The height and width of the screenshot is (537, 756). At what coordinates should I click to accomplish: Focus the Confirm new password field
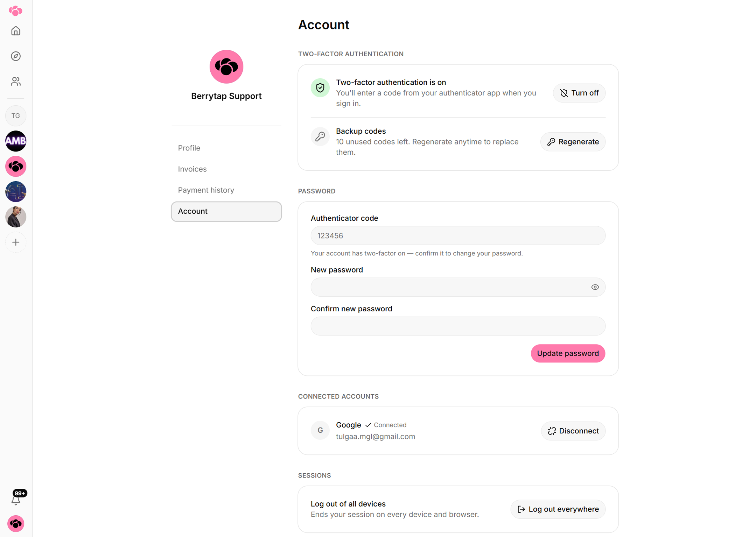(x=458, y=326)
